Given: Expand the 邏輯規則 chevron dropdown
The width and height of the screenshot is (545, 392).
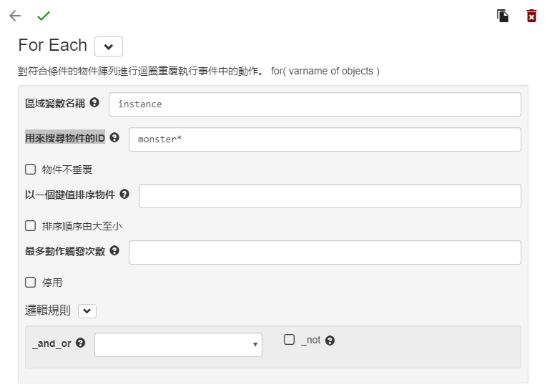Looking at the screenshot, I should tap(87, 311).
